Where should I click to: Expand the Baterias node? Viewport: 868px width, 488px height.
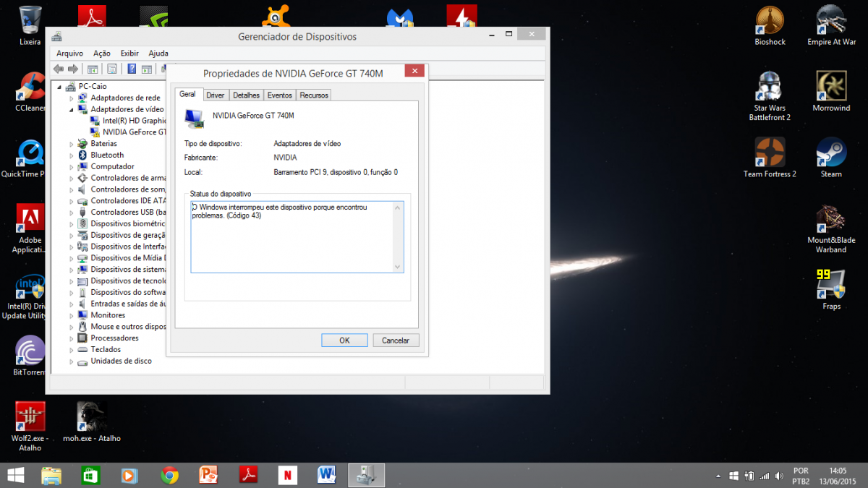click(x=72, y=143)
